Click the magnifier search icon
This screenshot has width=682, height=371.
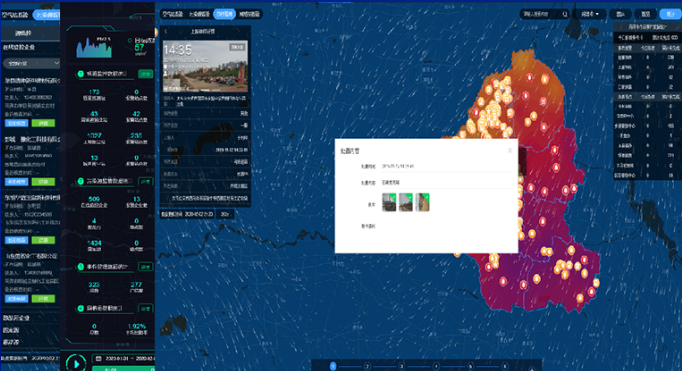click(x=565, y=14)
